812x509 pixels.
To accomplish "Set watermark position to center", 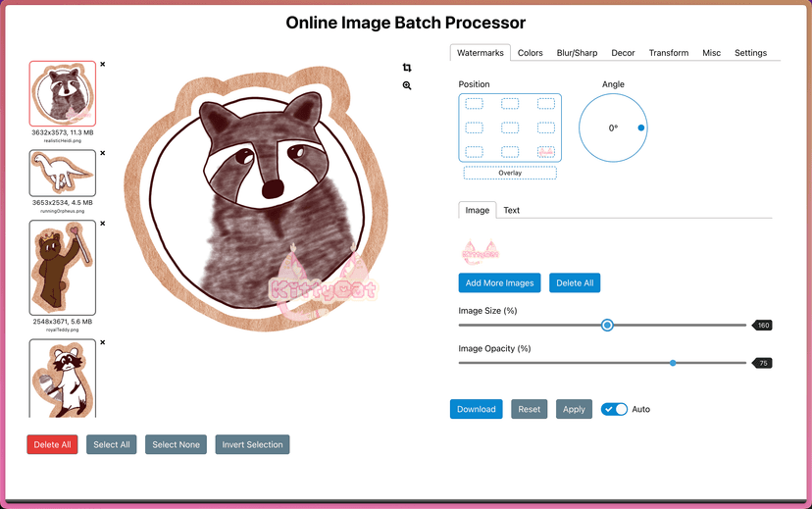I will (510, 127).
